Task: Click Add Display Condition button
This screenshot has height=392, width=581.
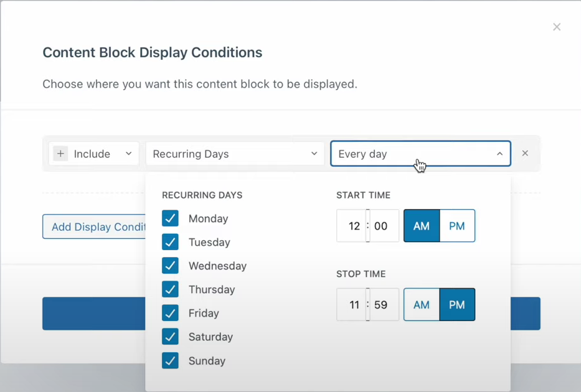Action: tap(94, 227)
